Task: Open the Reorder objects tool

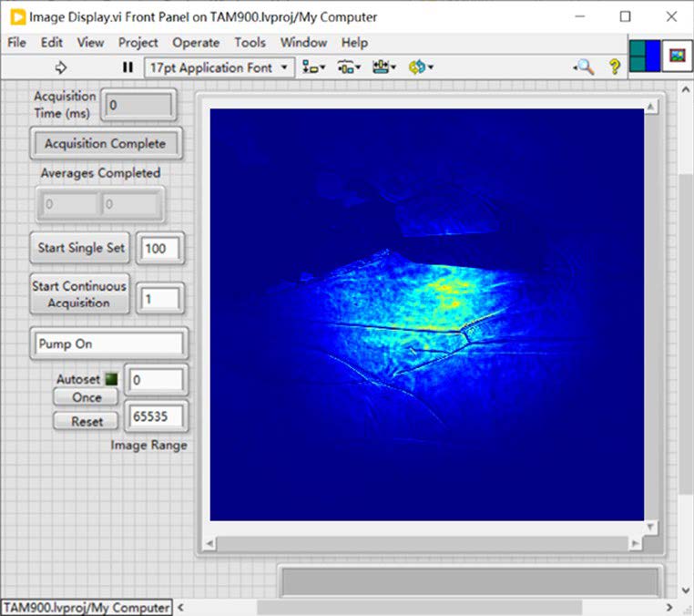Action: (421, 67)
